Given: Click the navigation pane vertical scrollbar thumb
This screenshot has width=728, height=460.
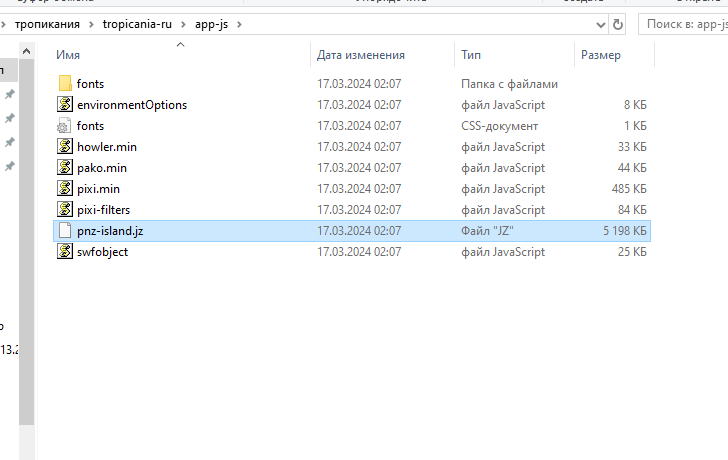Looking at the screenshot, I should 26,242.
